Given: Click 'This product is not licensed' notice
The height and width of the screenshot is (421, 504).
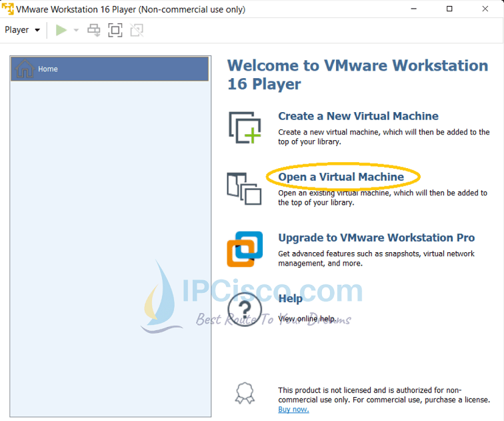Looking at the screenshot, I should tap(384, 395).
